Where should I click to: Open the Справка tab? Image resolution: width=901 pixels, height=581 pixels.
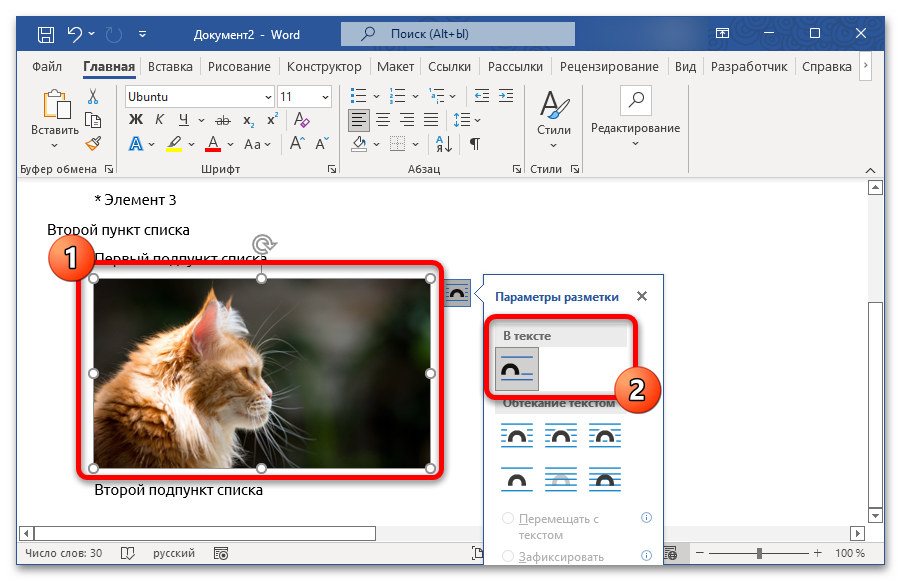coord(827,67)
